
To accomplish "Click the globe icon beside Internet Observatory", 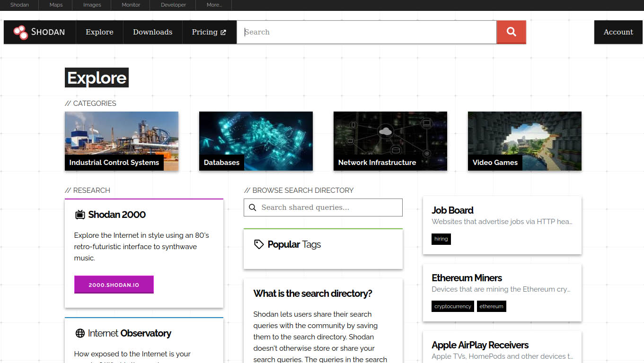I will click(80, 333).
